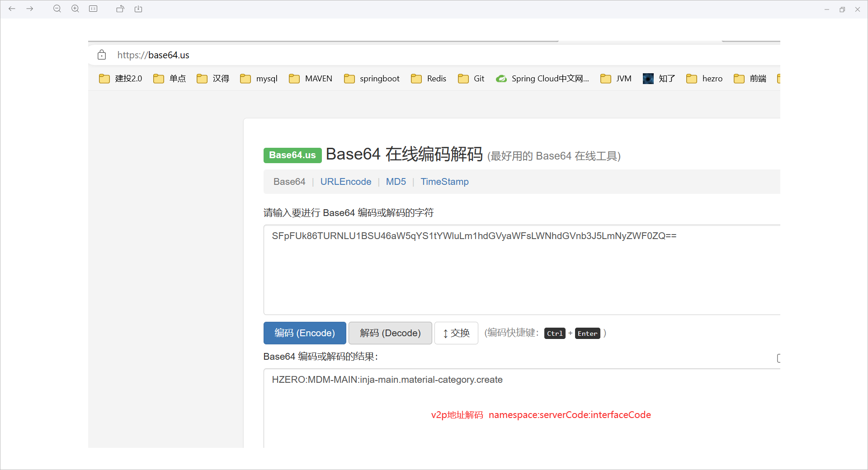Open the Redis bookmark folder
This screenshot has width=868, height=470.
(429, 79)
